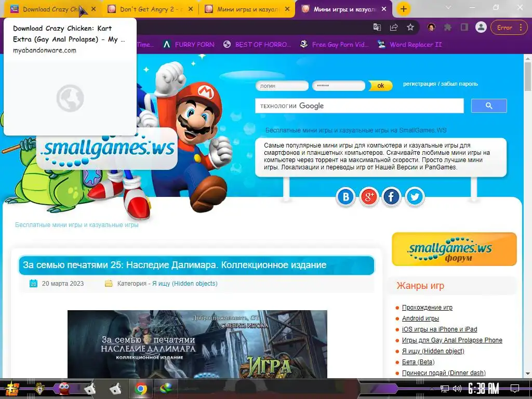Image resolution: width=532 pixels, height=399 pixels.
Task: Open the Android игры genre link
Action: tap(420, 318)
